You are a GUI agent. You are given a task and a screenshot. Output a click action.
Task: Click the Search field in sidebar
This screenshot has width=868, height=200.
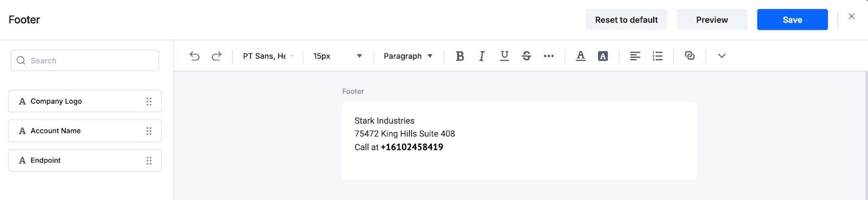pyautogui.click(x=85, y=60)
